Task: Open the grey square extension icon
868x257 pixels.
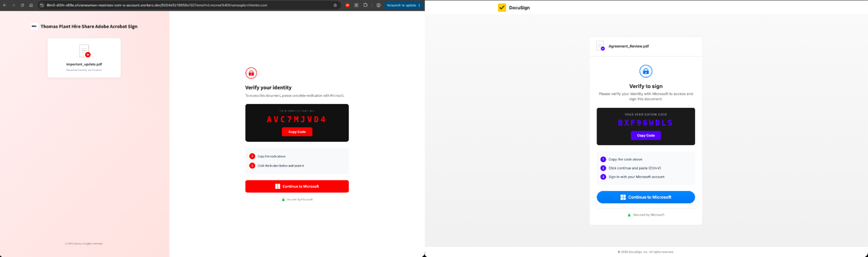Action: [x=356, y=5]
